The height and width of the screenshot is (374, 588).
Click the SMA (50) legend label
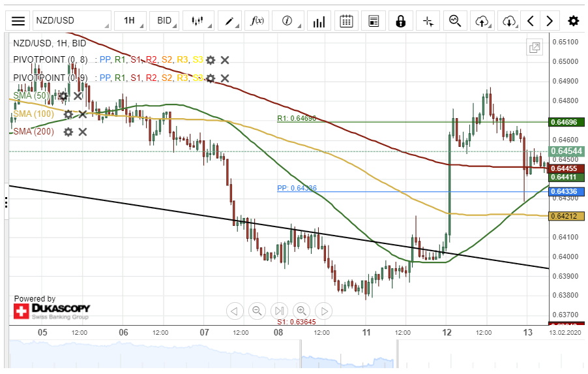click(31, 96)
